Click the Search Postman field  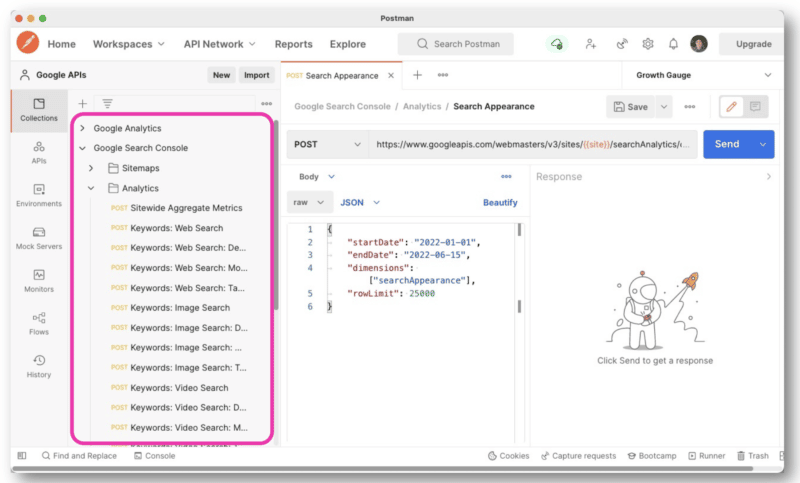(x=456, y=44)
